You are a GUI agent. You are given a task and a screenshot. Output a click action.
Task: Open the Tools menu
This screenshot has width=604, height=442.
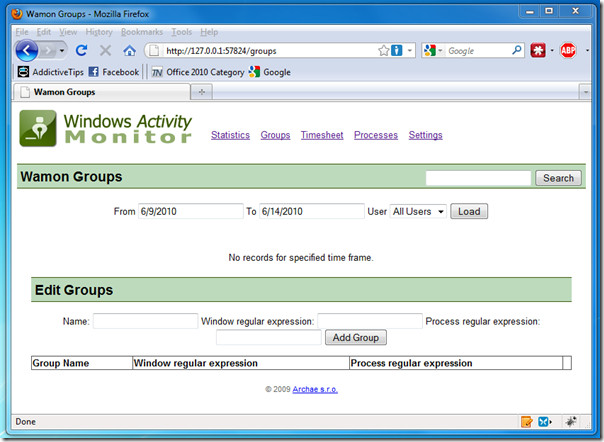(181, 32)
